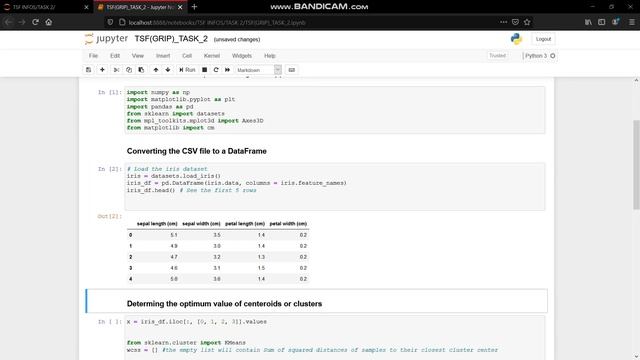Open the Cell menu
This screenshot has width=640, height=360.
[187, 56]
